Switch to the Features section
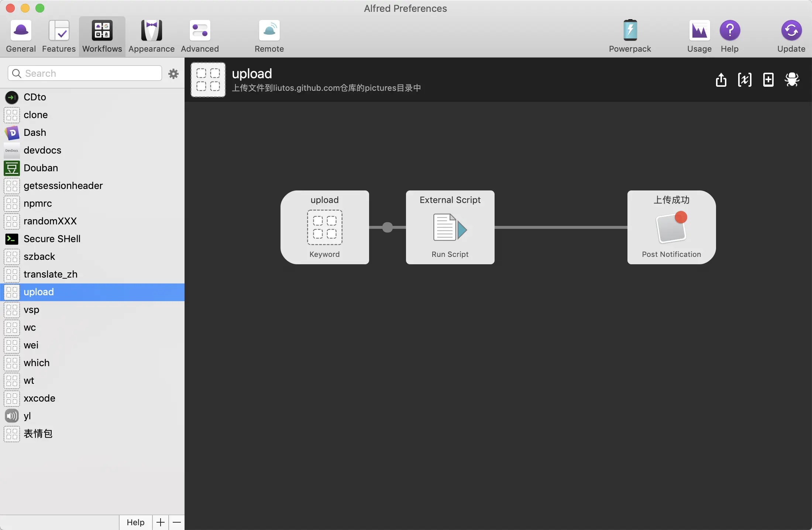This screenshot has width=812, height=530. tap(58, 36)
